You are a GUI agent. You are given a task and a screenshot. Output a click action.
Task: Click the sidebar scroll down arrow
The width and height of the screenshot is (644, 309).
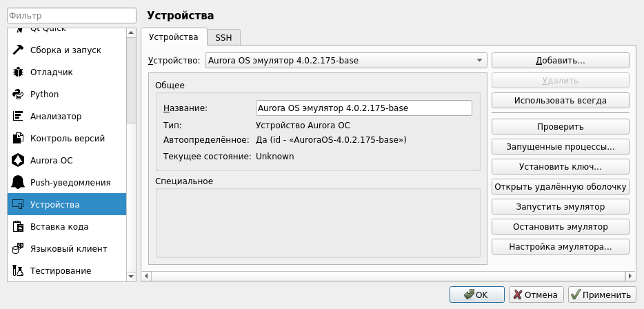(132, 276)
